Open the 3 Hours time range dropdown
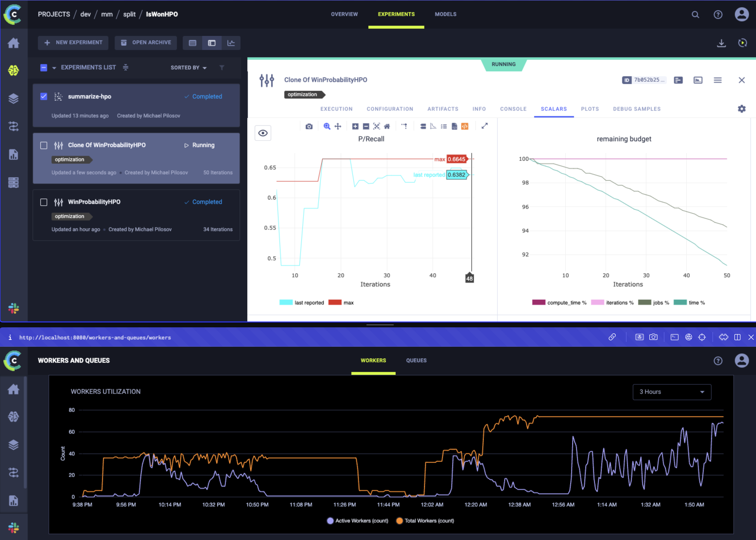The width and height of the screenshot is (756, 540). tap(672, 392)
